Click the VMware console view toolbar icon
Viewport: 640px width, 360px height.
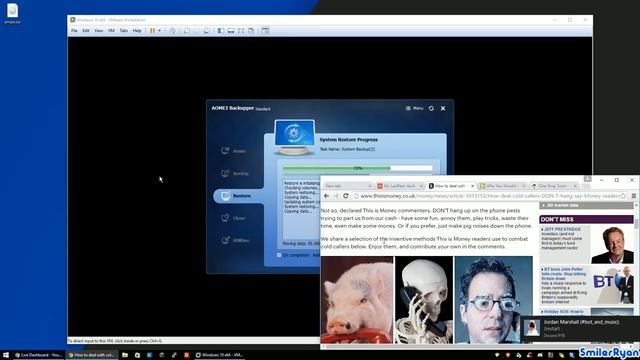[x=265, y=31]
